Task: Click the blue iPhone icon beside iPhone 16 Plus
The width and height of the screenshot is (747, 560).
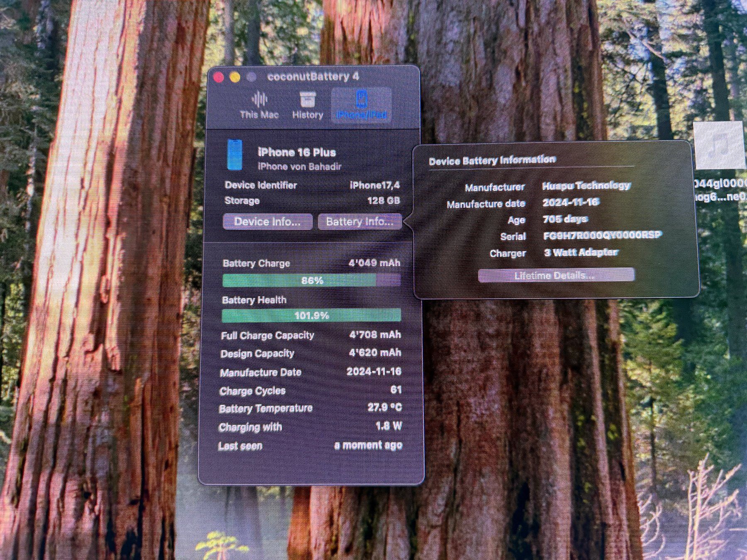Action: [x=234, y=155]
